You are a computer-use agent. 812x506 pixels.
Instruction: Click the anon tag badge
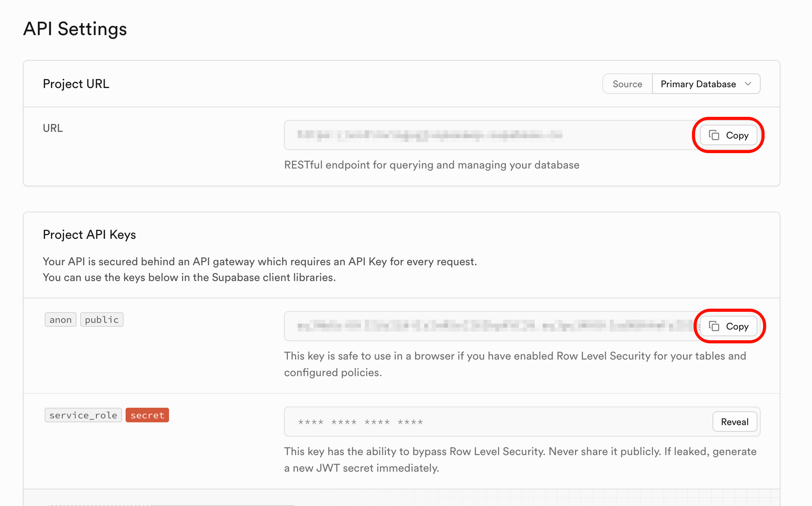(60, 320)
